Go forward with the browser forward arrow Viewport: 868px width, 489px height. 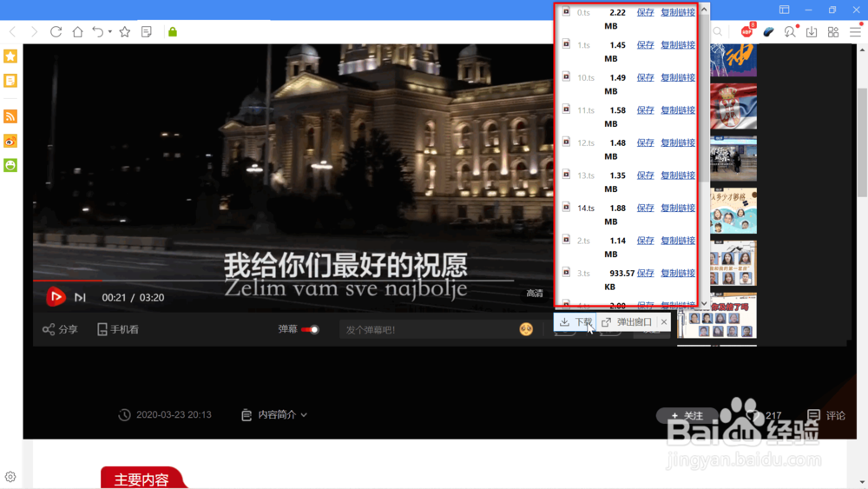[35, 32]
